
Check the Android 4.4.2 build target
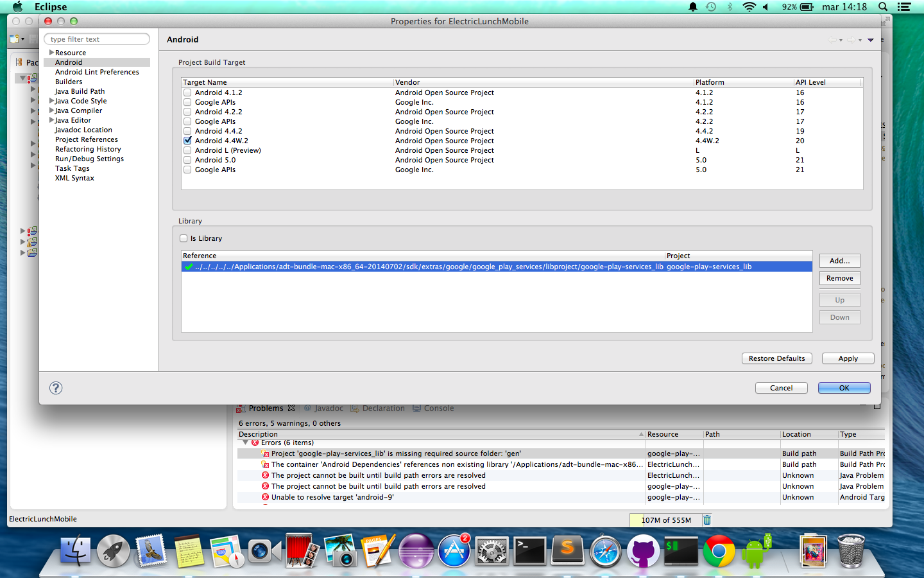[x=187, y=131]
